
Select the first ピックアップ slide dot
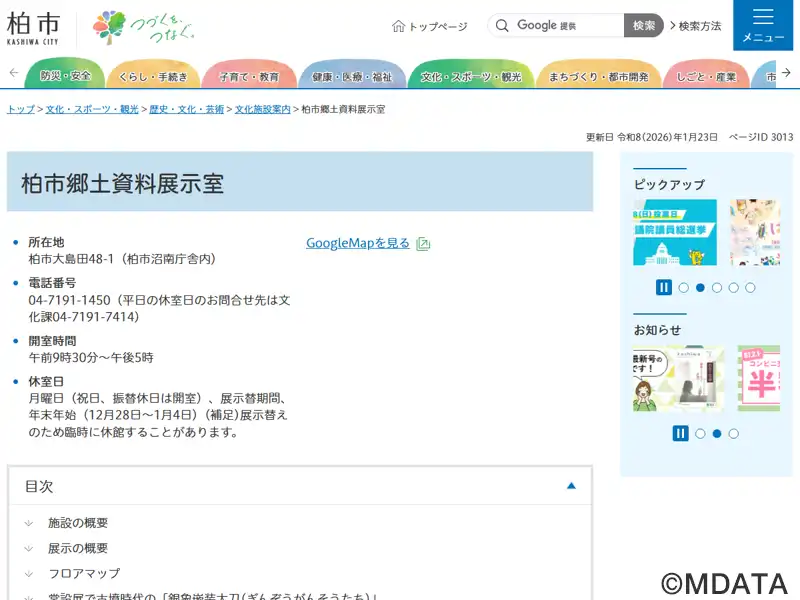[684, 288]
